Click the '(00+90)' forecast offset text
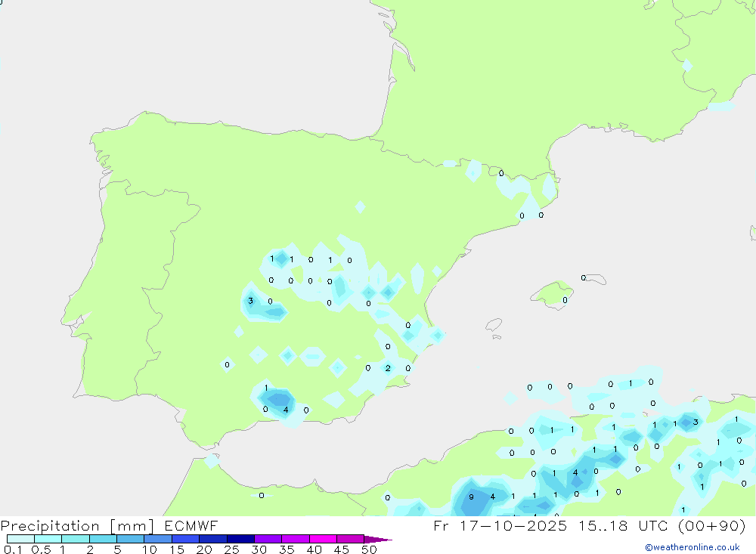This screenshot has height=554, width=756. (711, 525)
